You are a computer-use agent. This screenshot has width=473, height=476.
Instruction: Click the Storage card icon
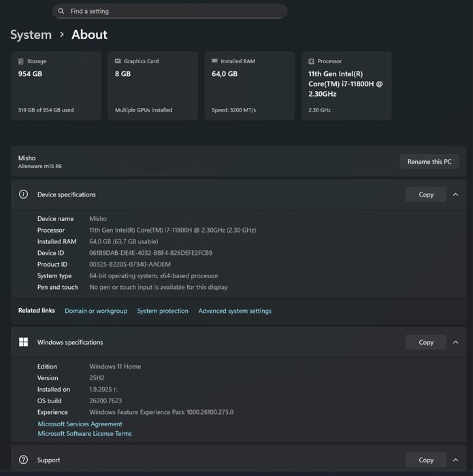point(20,61)
